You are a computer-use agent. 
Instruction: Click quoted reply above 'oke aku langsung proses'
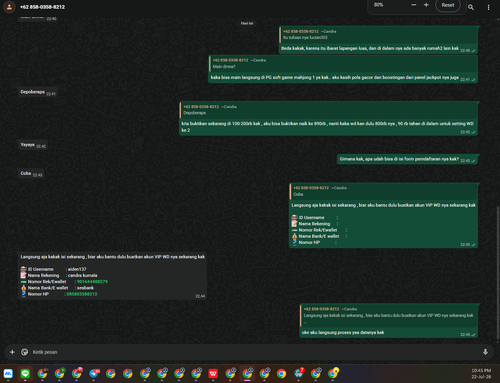point(389,315)
